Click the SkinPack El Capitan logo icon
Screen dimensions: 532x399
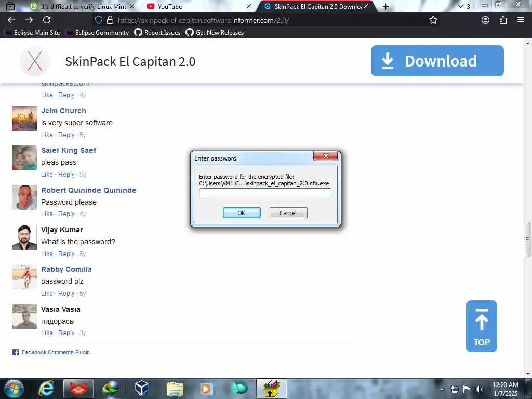[x=35, y=61]
